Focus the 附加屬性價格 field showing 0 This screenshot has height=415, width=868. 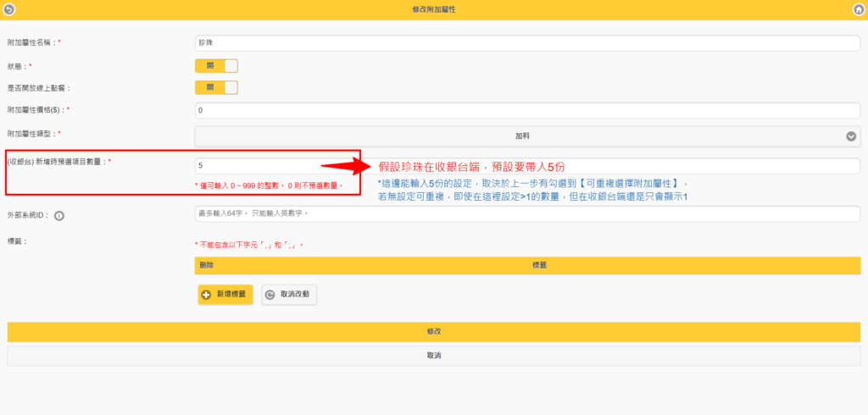[x=527, y=110]
